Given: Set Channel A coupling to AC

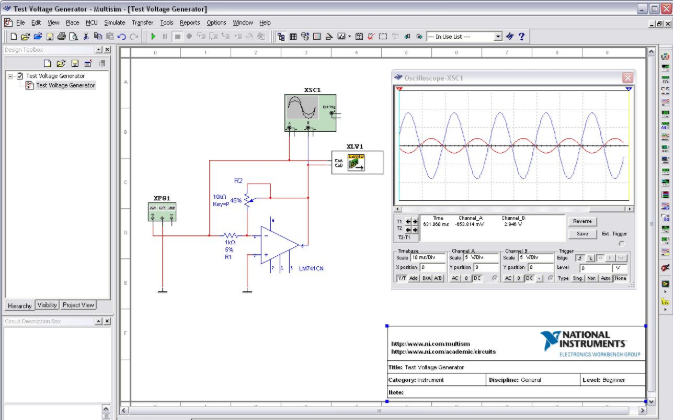Looking at the screenshot, I should click(x=455, y=278).
